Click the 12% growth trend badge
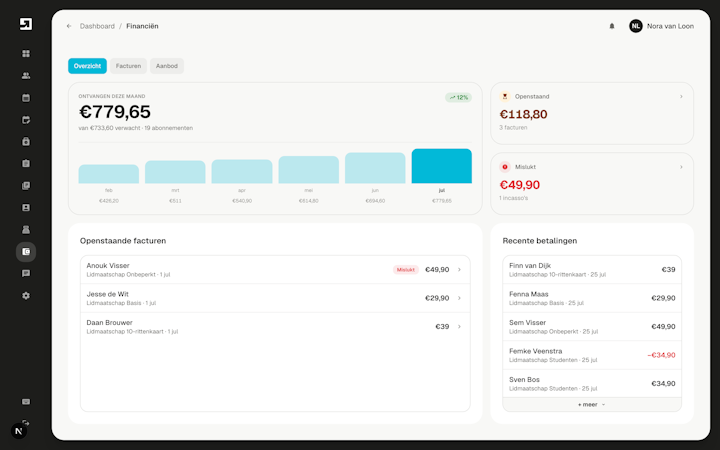The image size is (720, 450). [x=458, y=97]
